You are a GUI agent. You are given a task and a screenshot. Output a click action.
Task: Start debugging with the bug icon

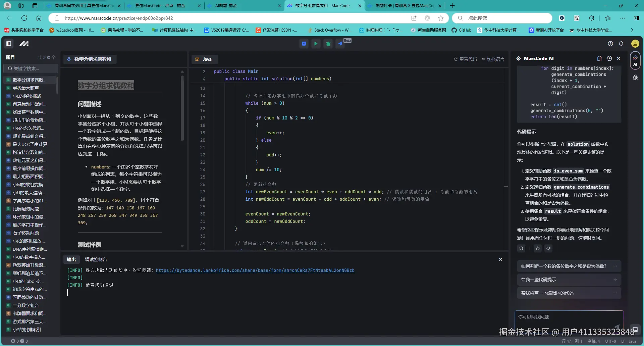point(328,44)
